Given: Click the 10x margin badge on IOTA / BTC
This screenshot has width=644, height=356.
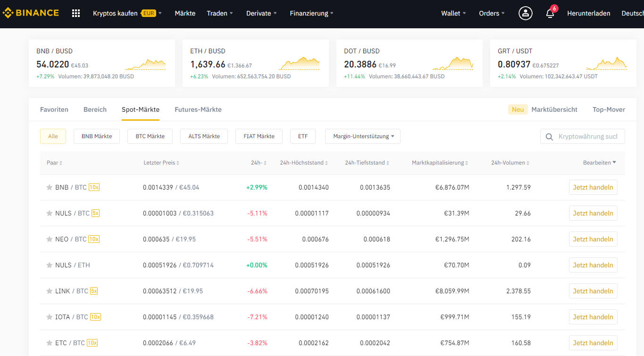Looking at the screenshot, I should (x=95, y=317).
